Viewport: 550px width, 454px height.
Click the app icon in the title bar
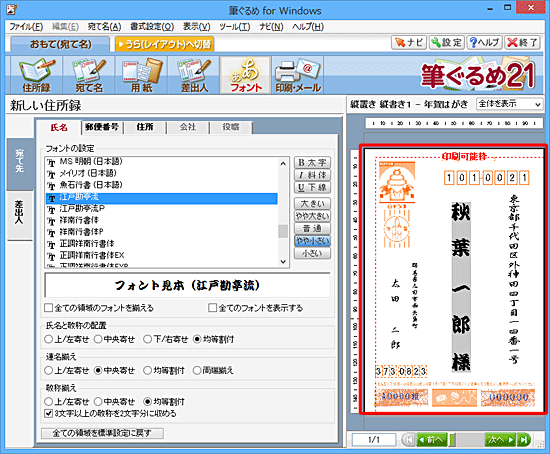coord(12,9)
